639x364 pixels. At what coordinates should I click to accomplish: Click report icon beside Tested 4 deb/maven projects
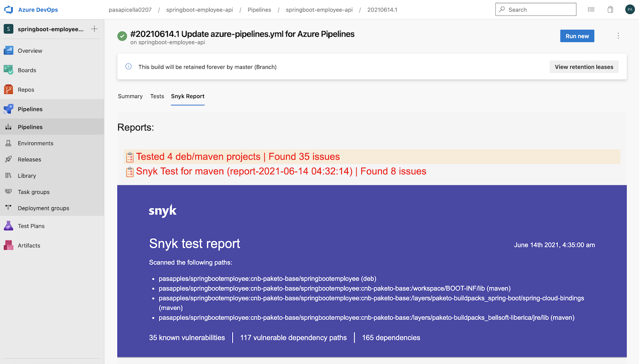point(130,157)
